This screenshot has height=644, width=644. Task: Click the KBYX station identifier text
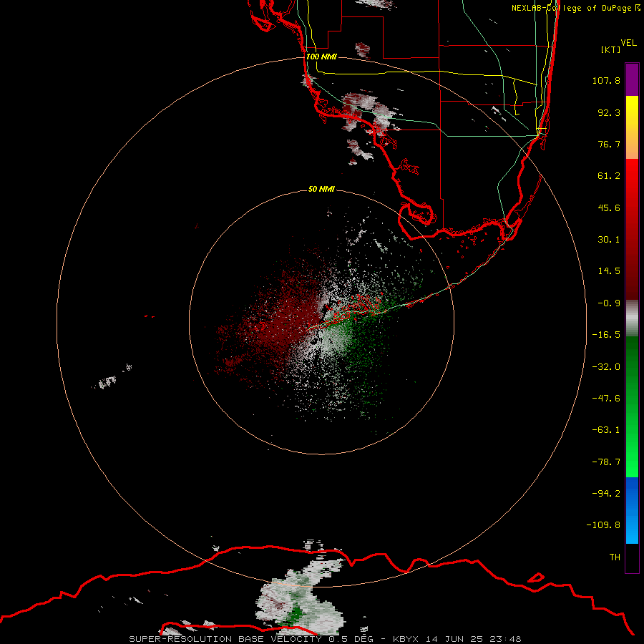[x=406, y=639]
